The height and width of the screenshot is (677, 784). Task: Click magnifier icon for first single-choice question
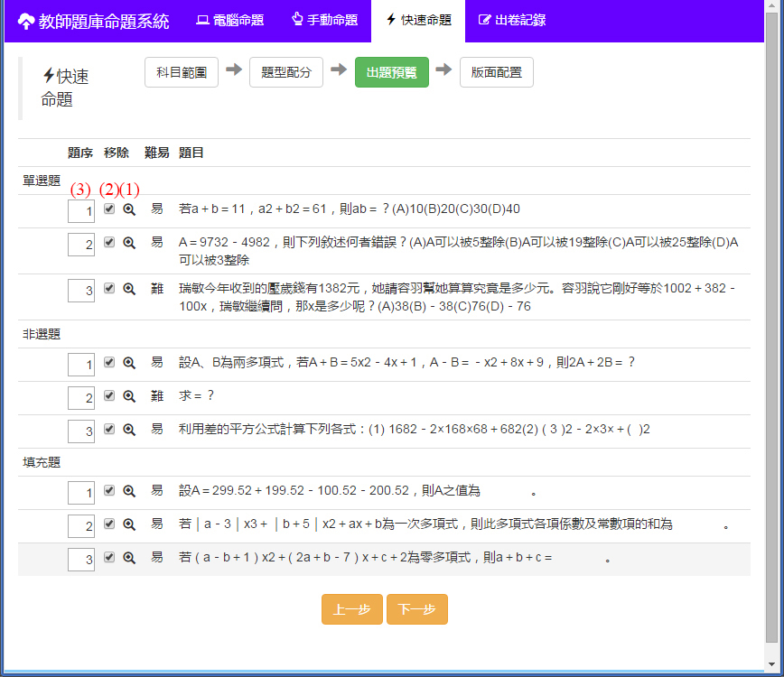(129, 209)
